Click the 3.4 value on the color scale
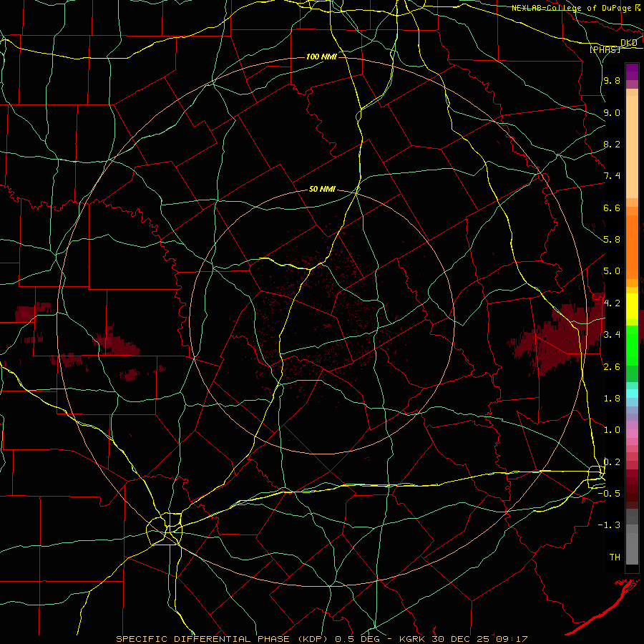Image resolution: width=644 pixels, height=644 pixels. (x=612, y=335)
